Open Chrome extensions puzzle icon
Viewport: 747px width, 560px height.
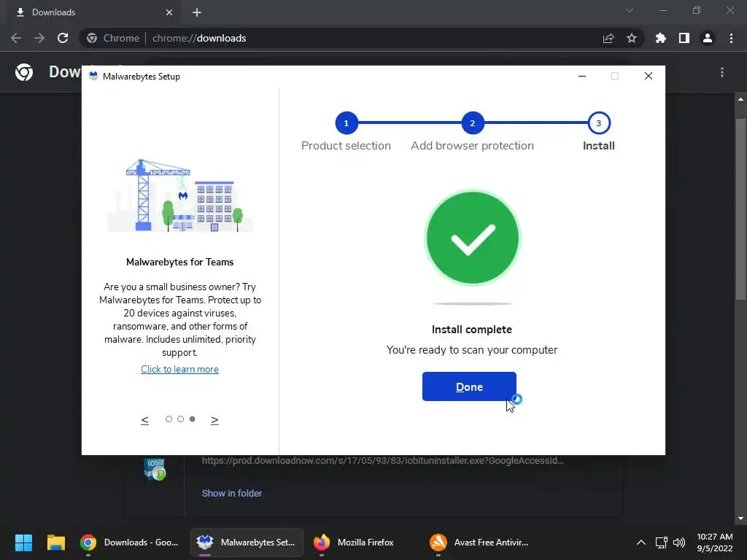point(661,38)
